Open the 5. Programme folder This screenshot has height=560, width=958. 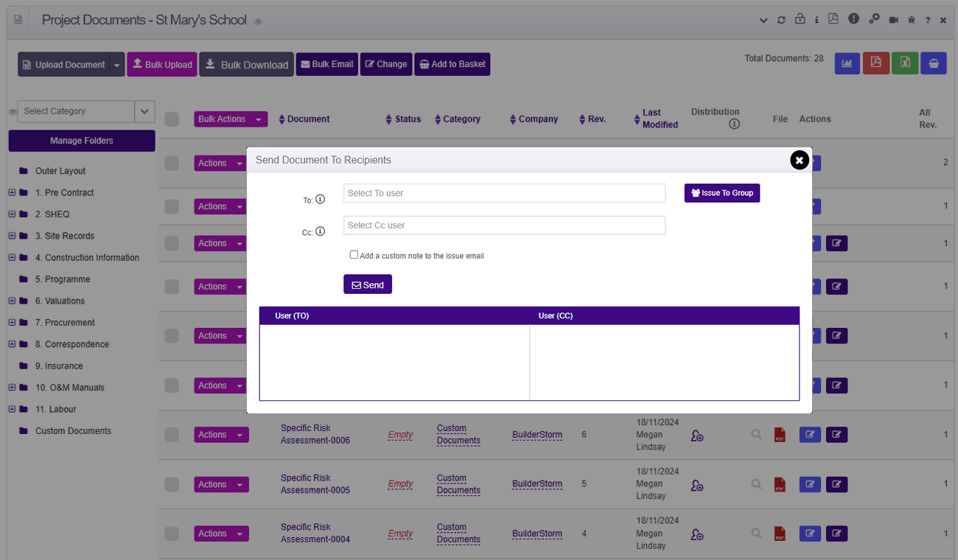63,279
